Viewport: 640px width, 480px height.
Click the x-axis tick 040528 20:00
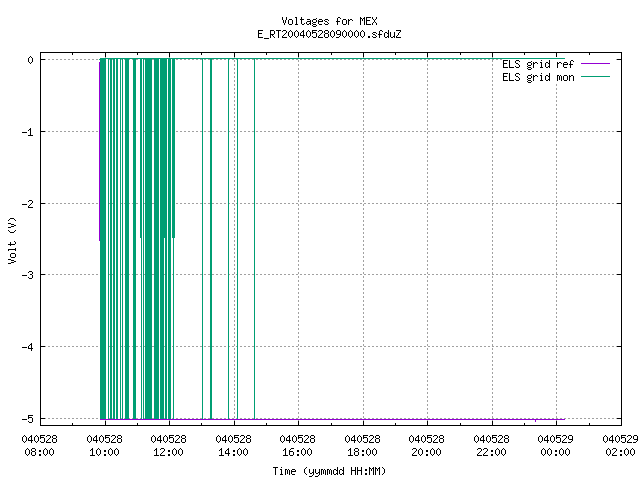(427, 446)
